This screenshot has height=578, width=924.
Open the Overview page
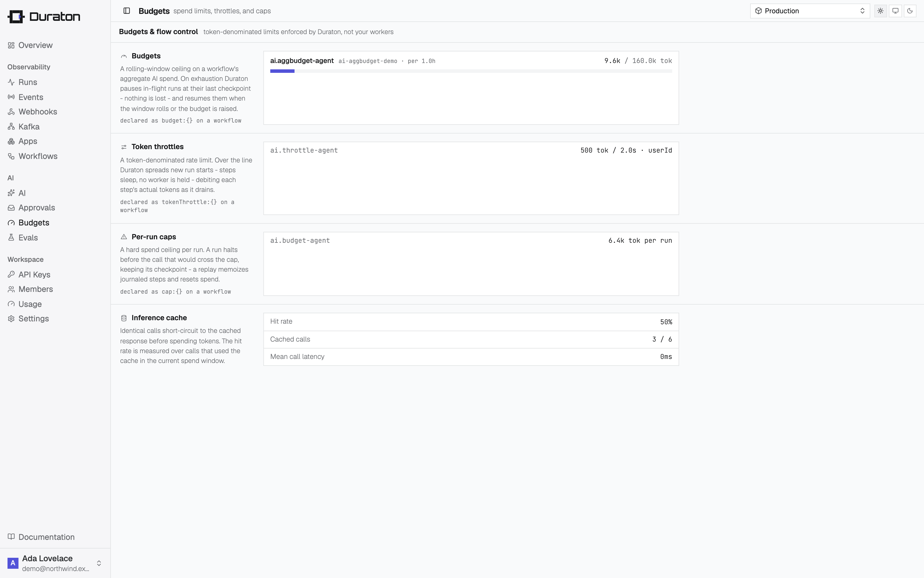pyautogui.click(x=36, y=45)
